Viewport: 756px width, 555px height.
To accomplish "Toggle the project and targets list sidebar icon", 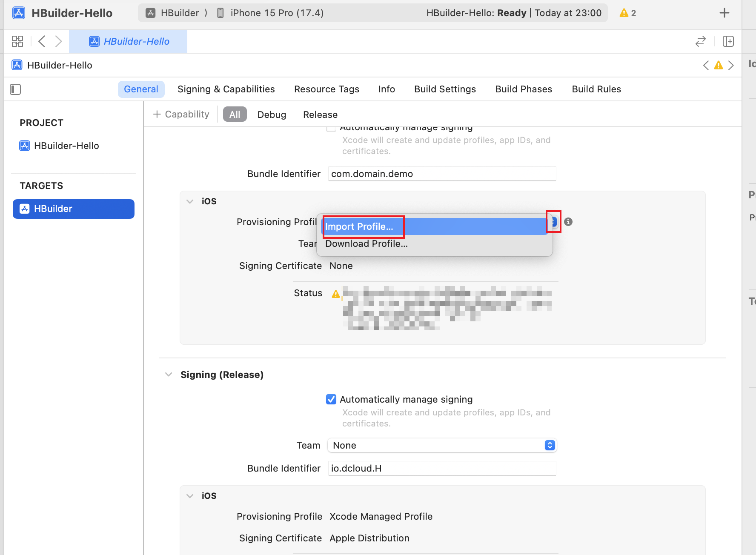I will click(15, 89).
